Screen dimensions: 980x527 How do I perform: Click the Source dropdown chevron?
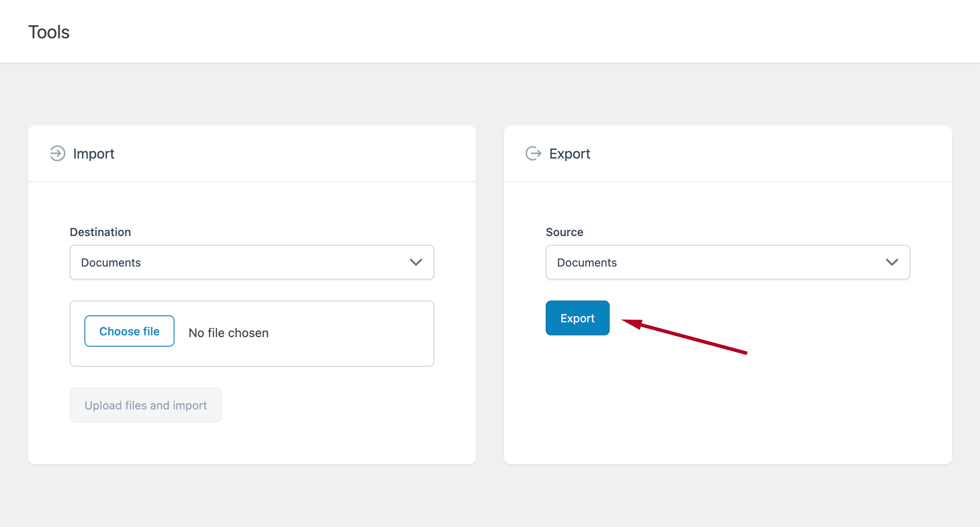click(x=892, y=262)
